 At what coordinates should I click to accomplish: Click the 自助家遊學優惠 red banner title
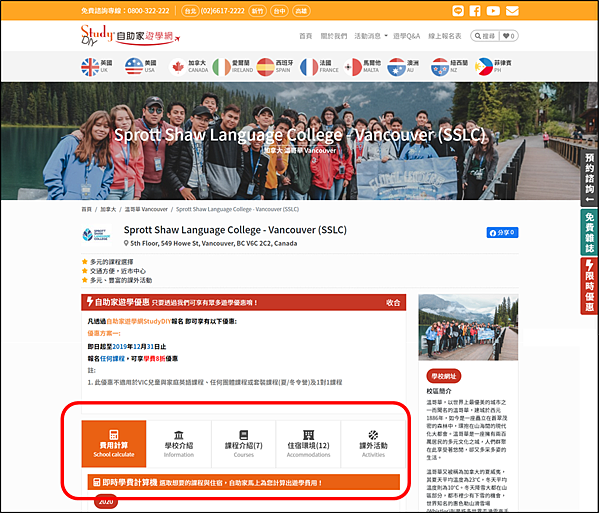tap(122, 302)
